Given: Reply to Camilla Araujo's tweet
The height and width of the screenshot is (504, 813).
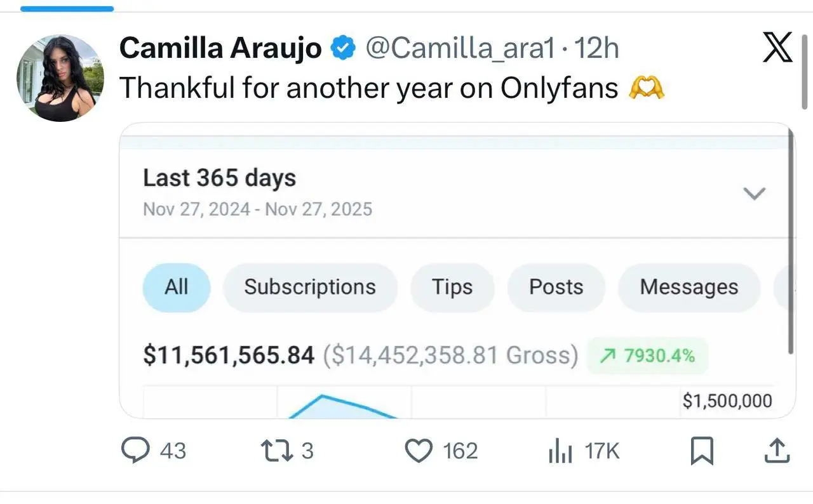Looking at the screenshot, I should click(x=137, y=451).
